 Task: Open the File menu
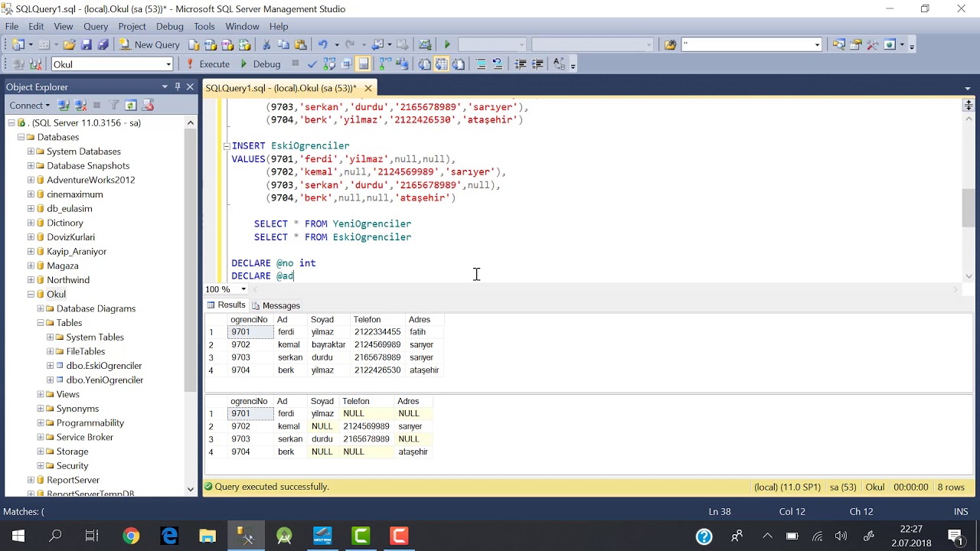(x=11, y=26)
